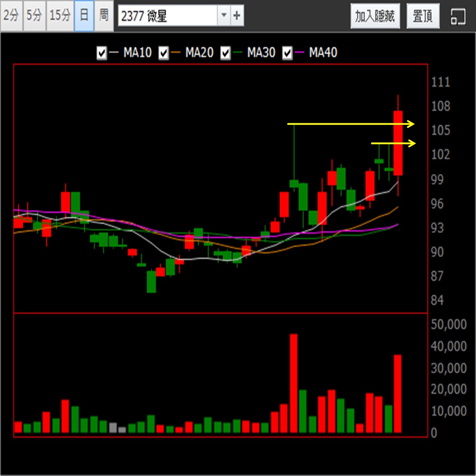Switch to the 2分 timeframe tab

11,15
